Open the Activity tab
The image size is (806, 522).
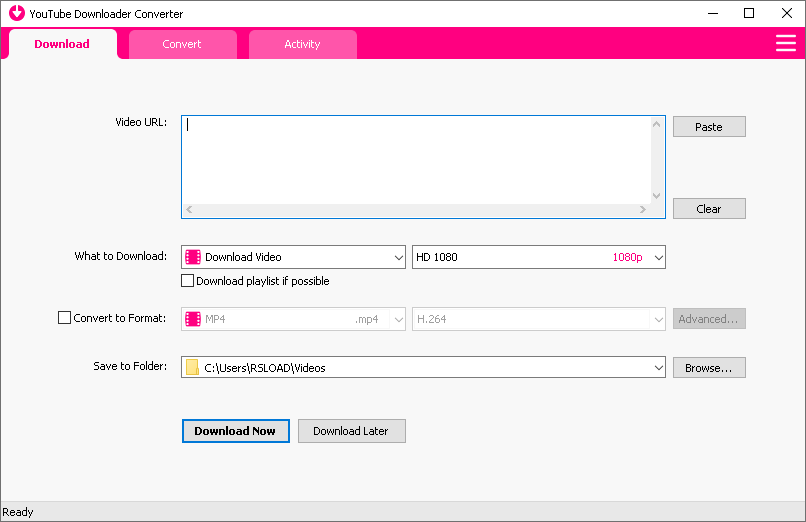[303, 44]
